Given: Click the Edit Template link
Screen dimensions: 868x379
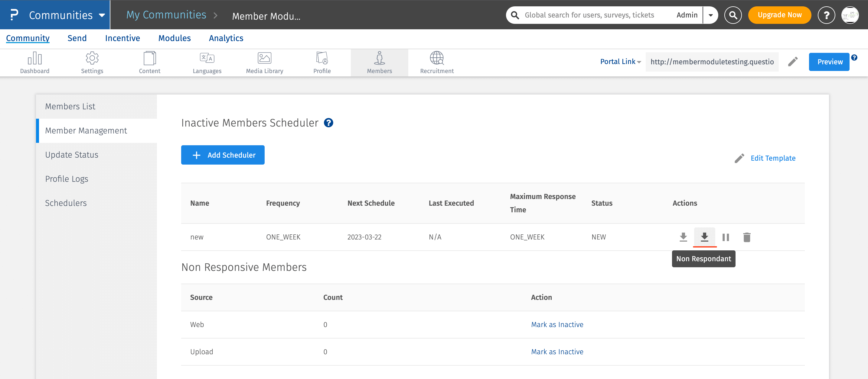Looking at the screenshot, I should click(x=773, y=158).
